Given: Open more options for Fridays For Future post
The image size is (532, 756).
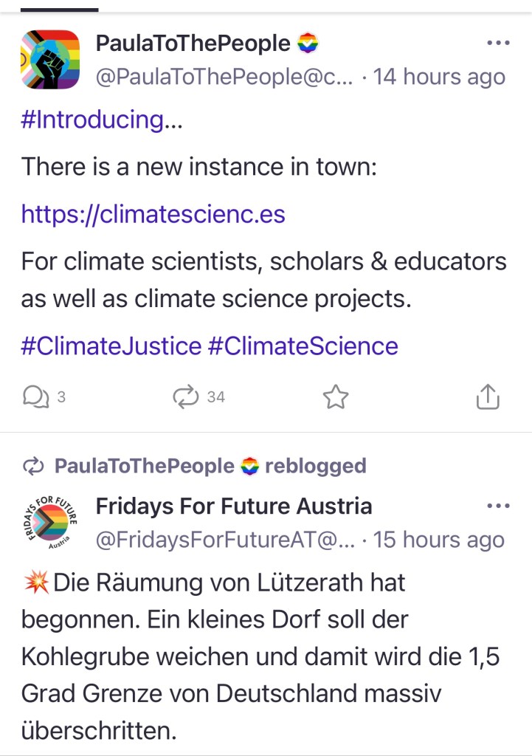Looking at the screenshot, I should click(x=499, y=506).
